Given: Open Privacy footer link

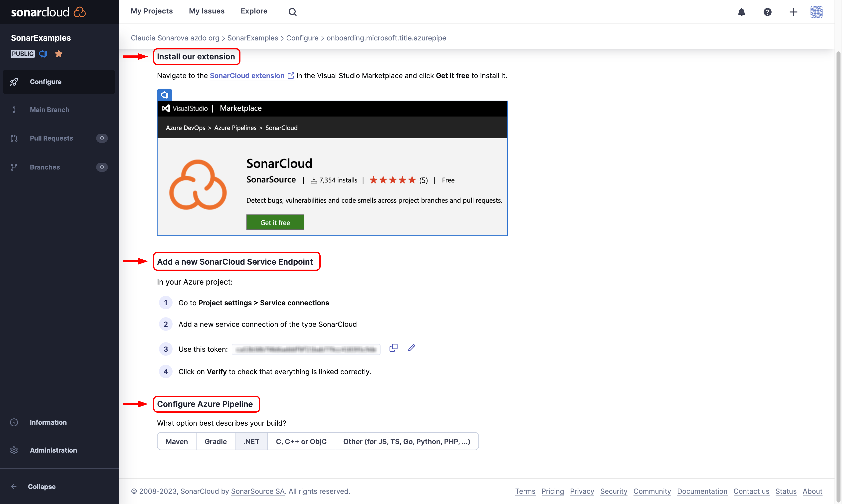Looking at the screenshot, I should [x=582, y=491].
